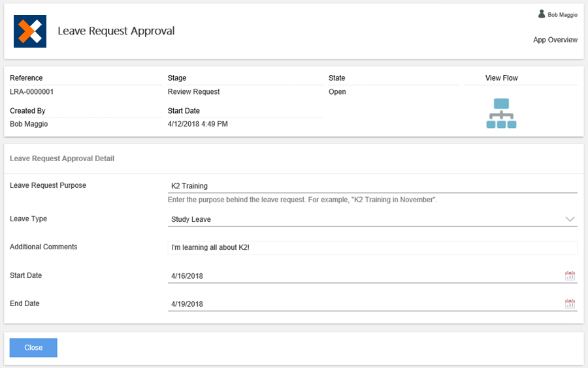Expand the Leave Type dropdown arrow
Image resolution: width=588 pixels, height=368 pixels.
[570, 219]
